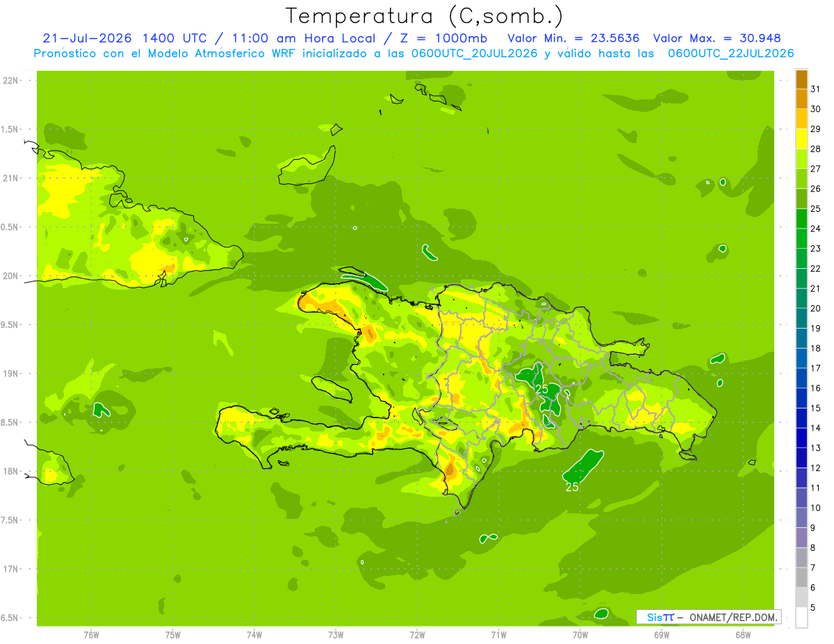Click the legend value 31

(x=815, y=89)
